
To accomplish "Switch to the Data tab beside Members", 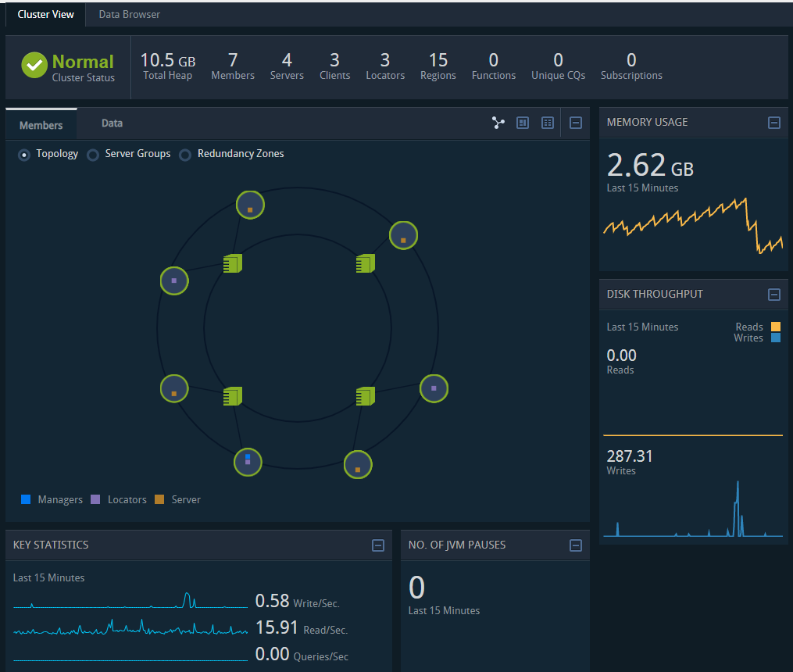I will click(112, 123).
